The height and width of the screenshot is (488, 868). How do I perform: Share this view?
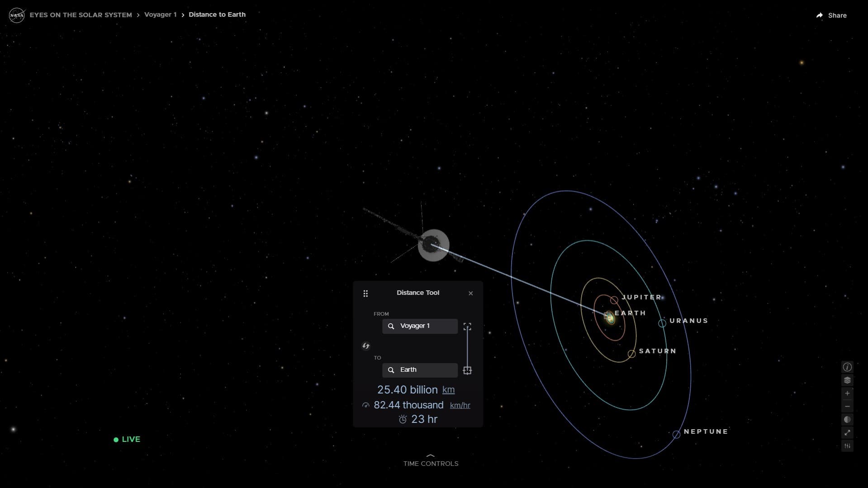(x=831, y=15)
